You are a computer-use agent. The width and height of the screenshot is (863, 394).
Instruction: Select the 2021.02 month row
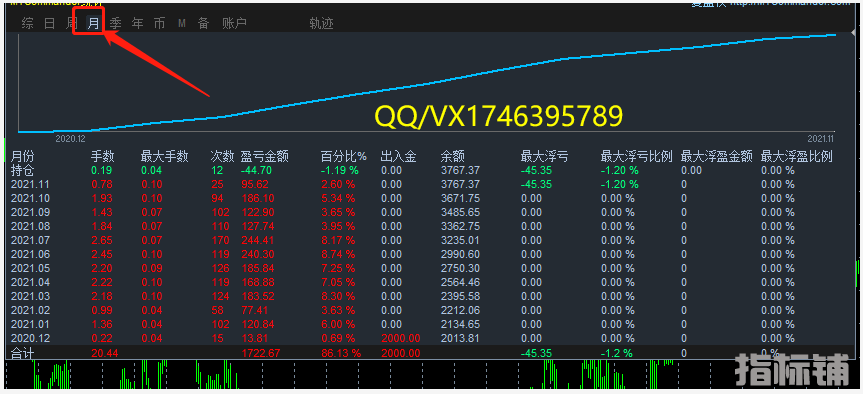point(30,310)
